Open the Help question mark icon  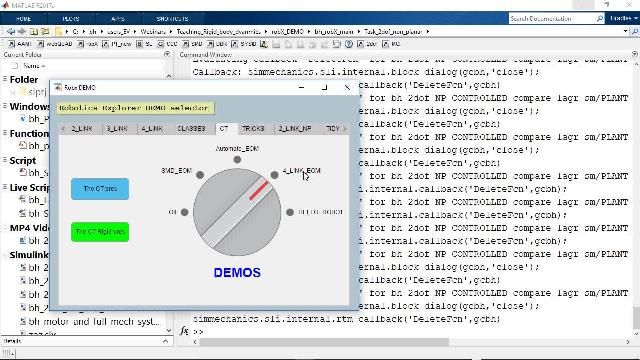click(x=349, y=44)
